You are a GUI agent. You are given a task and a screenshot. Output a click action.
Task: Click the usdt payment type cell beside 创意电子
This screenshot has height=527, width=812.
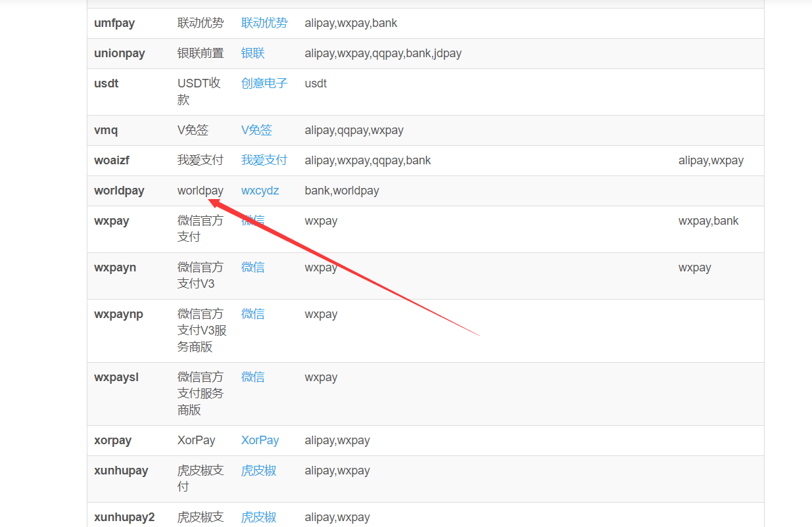point(316,83)
